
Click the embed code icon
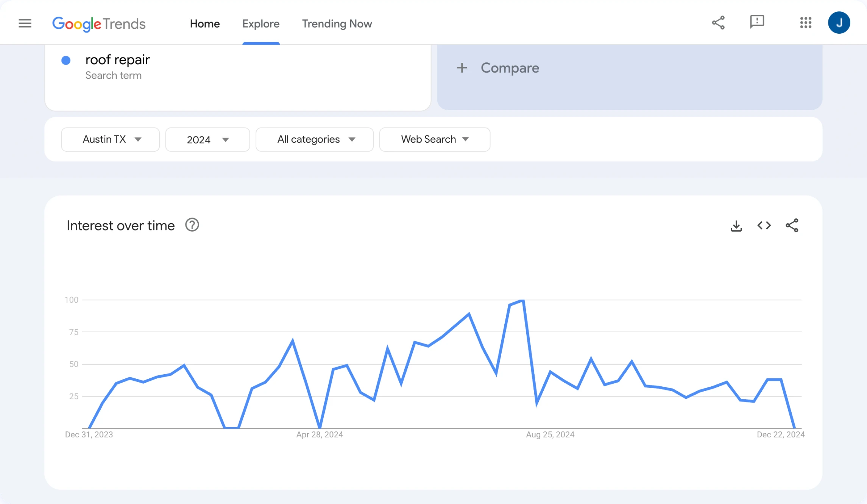764,226
